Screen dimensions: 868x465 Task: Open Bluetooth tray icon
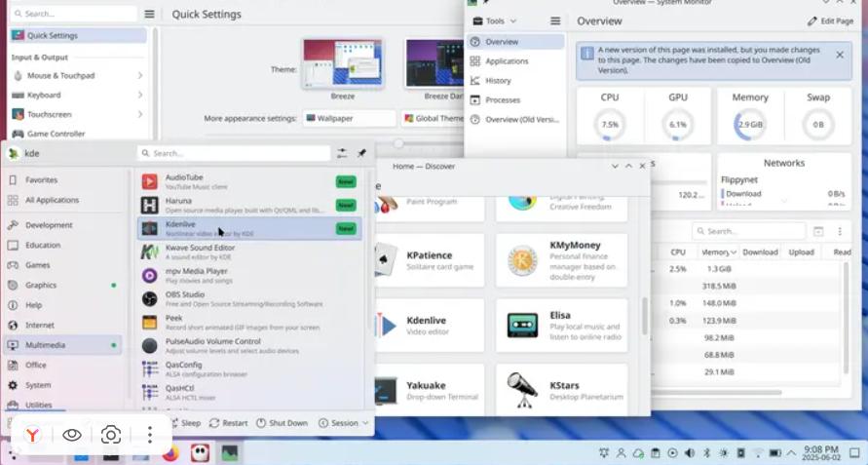point(707,453)
